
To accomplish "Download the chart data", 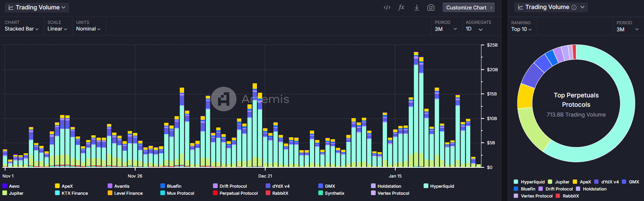I will pos(416,7).
